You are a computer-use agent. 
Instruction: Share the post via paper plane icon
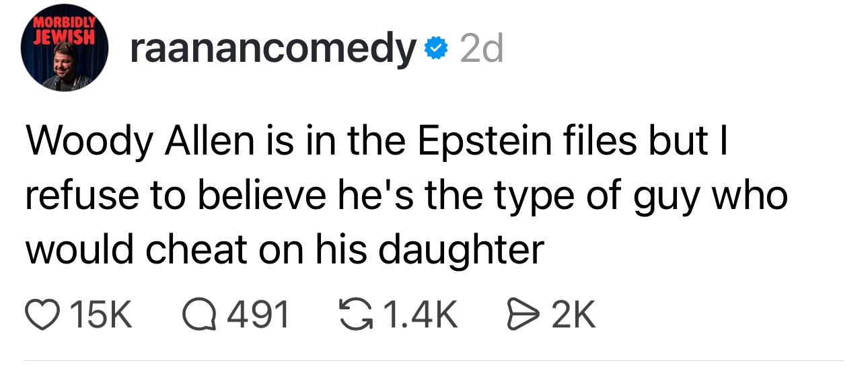coord(519,315)
